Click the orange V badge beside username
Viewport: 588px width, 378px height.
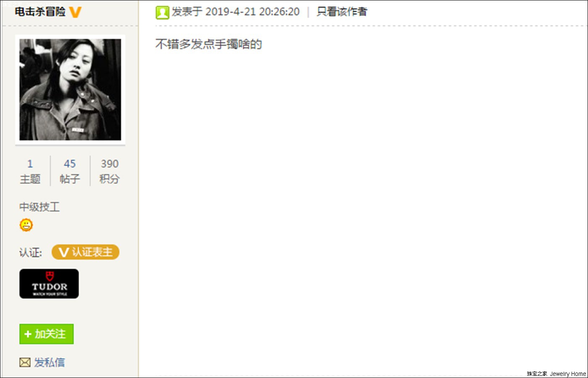point(75,12)
